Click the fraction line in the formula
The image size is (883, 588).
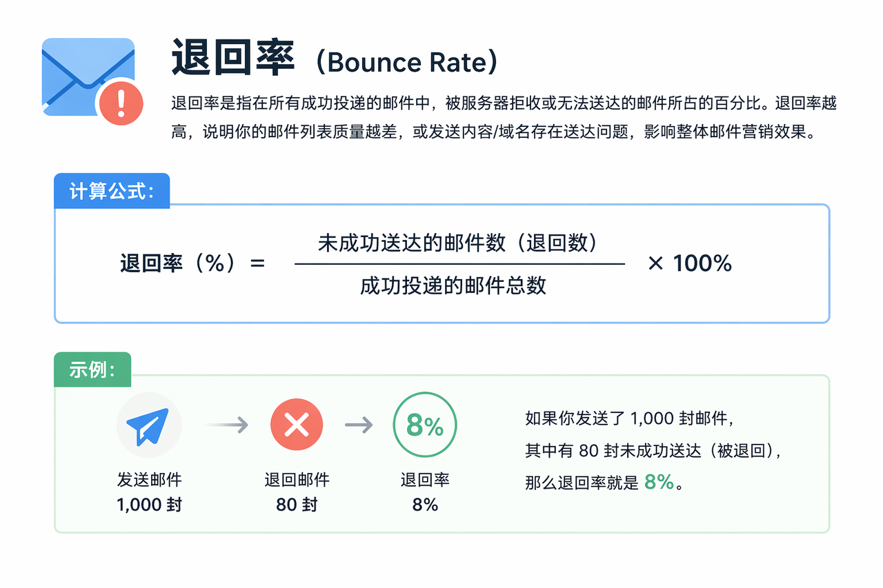click(459, 263)
